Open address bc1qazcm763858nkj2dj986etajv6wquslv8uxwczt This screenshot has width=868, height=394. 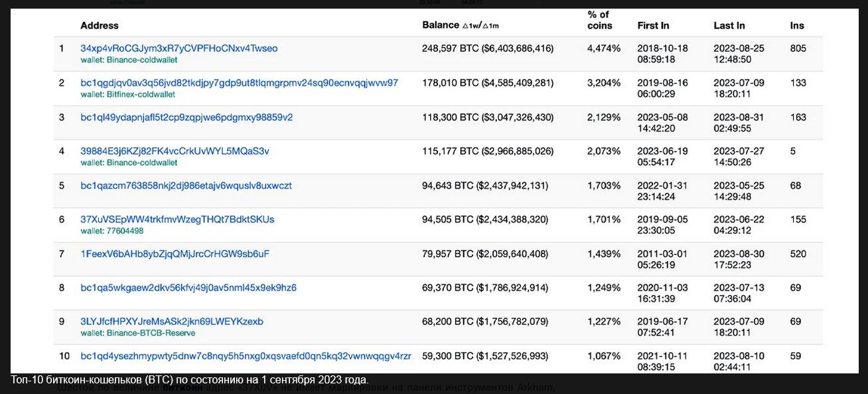click(186, 185)
